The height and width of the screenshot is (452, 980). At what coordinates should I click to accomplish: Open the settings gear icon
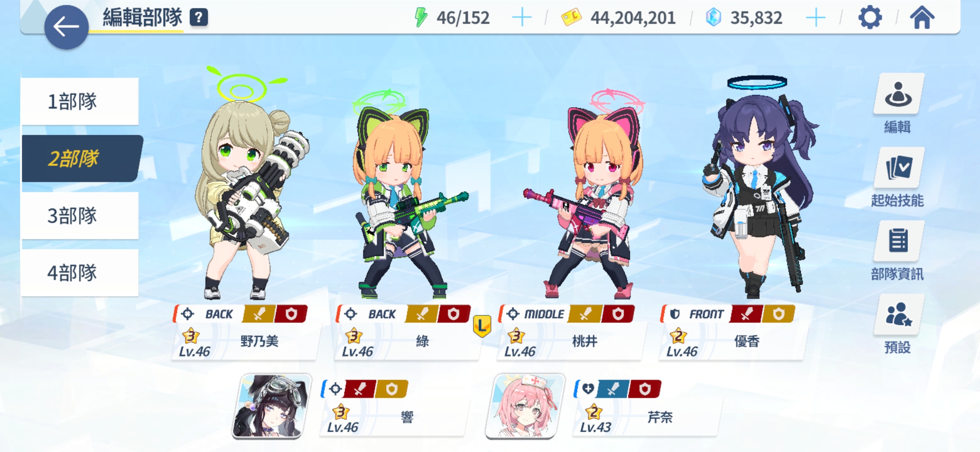tap(870, 18)
